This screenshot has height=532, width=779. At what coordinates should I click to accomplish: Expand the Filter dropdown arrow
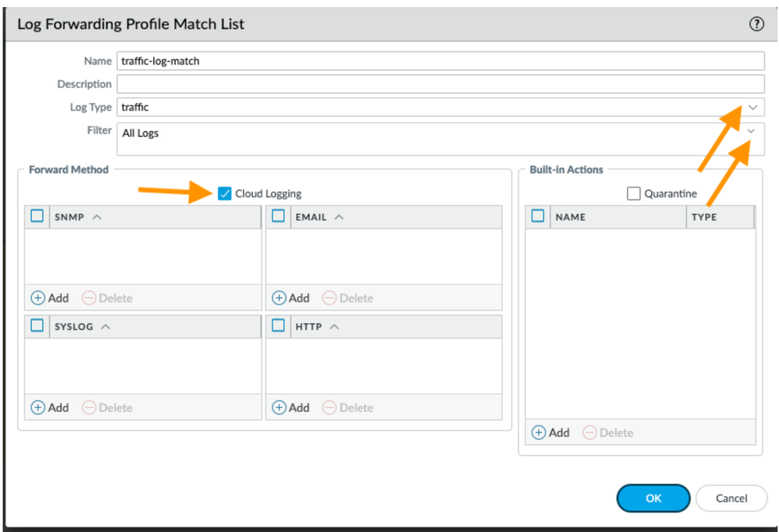(751, 131)
